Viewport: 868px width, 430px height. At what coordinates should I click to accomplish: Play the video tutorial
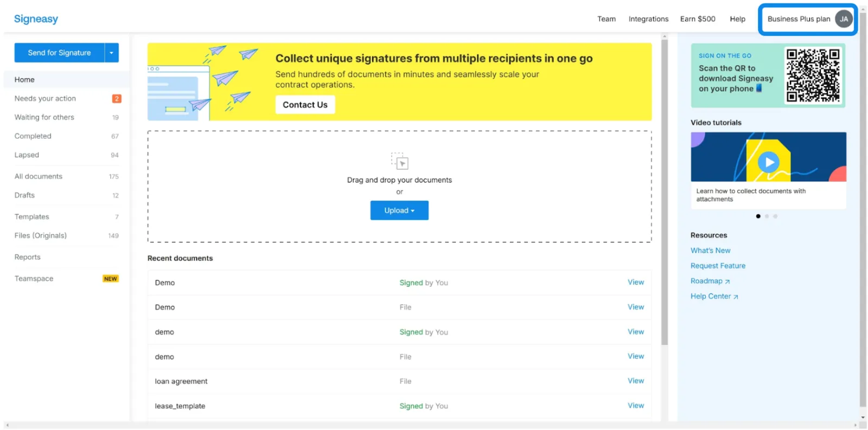tap(768, 162)
